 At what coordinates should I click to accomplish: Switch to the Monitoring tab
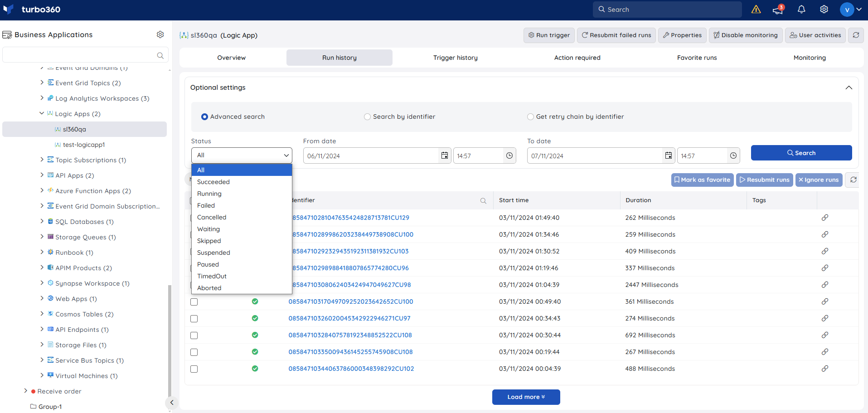click(x=810, y=58)
